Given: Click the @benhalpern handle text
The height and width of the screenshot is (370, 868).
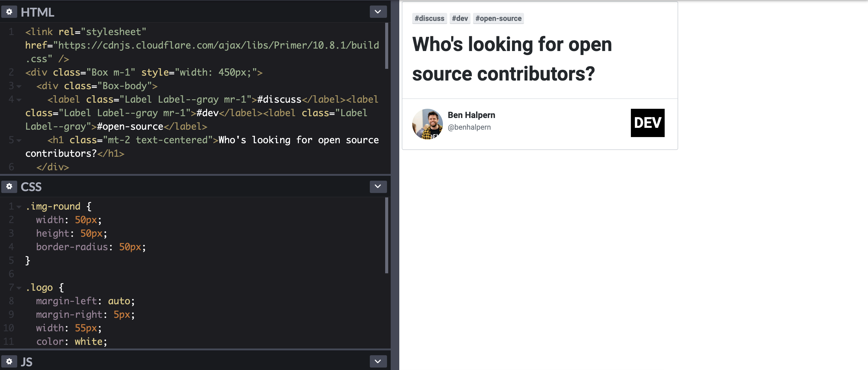Looking at the screenshot, I should point(469,127).
